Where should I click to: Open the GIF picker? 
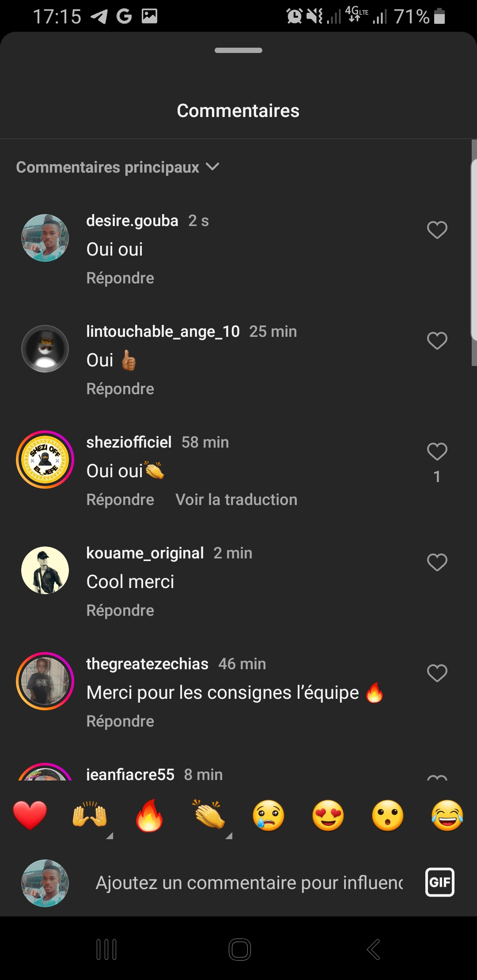(439, 882)
